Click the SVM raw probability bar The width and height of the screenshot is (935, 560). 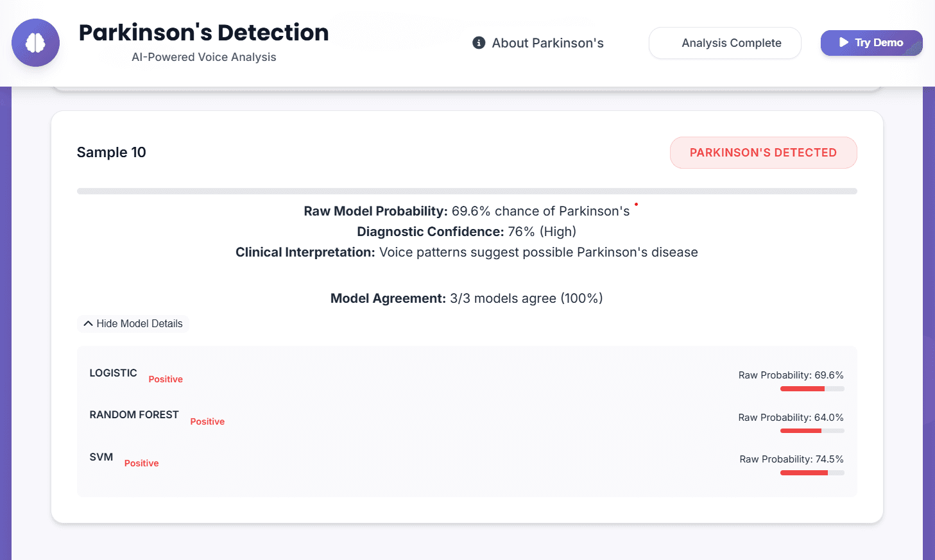pyautogui.click(x=812, y=473)
